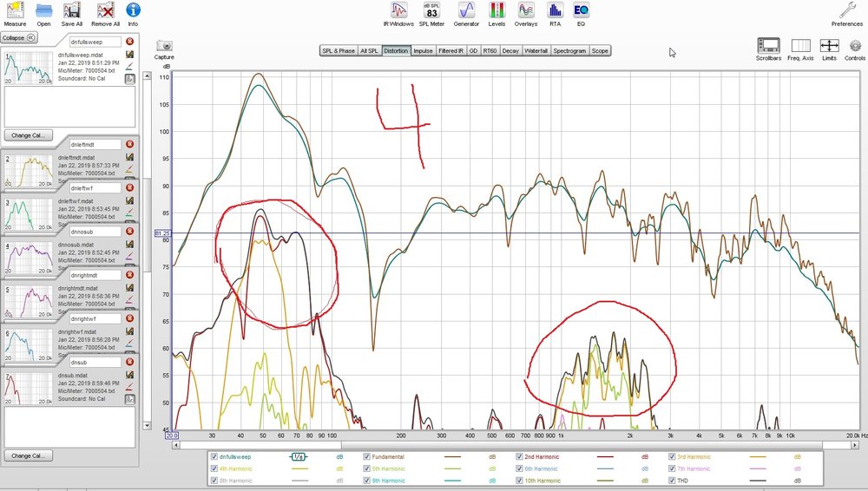Image resolution: width=868 pixels, height=491 pixels.
Task: Open Preferences wrench icon
Action: (847, 14)
